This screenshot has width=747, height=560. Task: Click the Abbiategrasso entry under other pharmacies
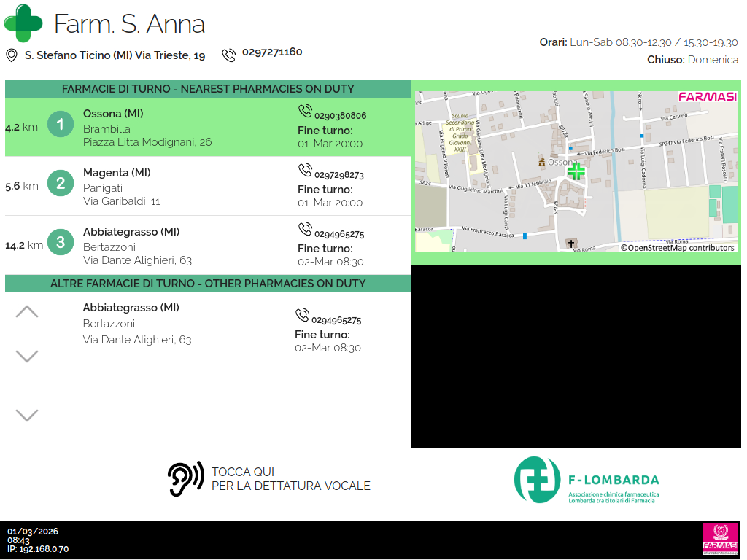coord(131,323)
